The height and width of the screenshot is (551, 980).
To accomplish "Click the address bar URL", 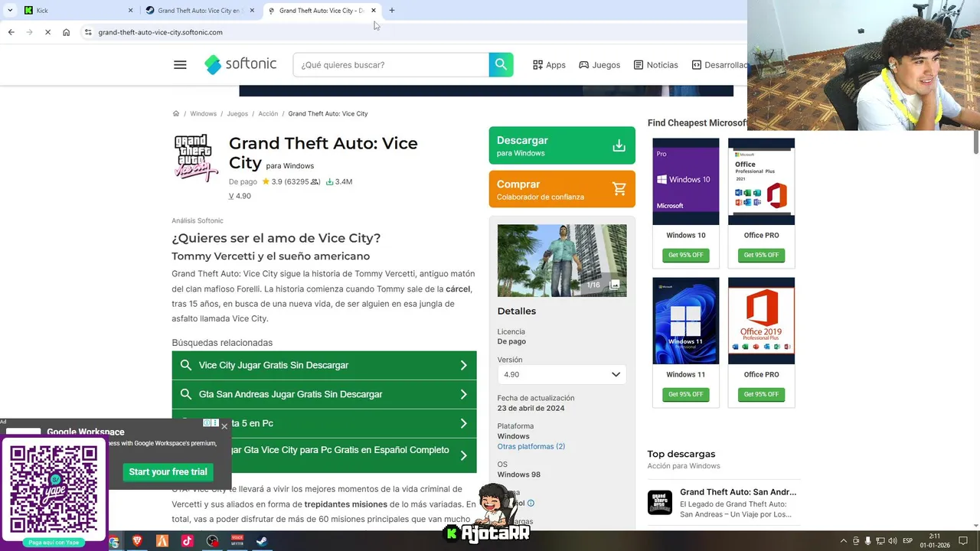I will point(160,32).
